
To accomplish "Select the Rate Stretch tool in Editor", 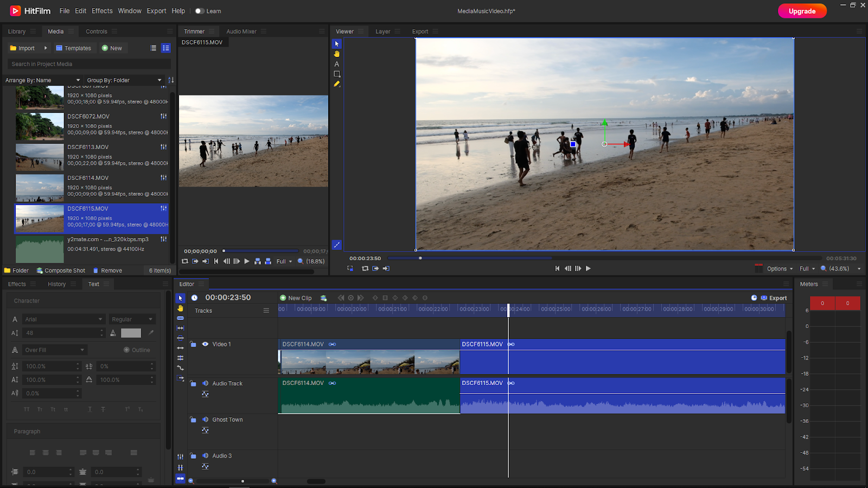I will tap(181, 368).
